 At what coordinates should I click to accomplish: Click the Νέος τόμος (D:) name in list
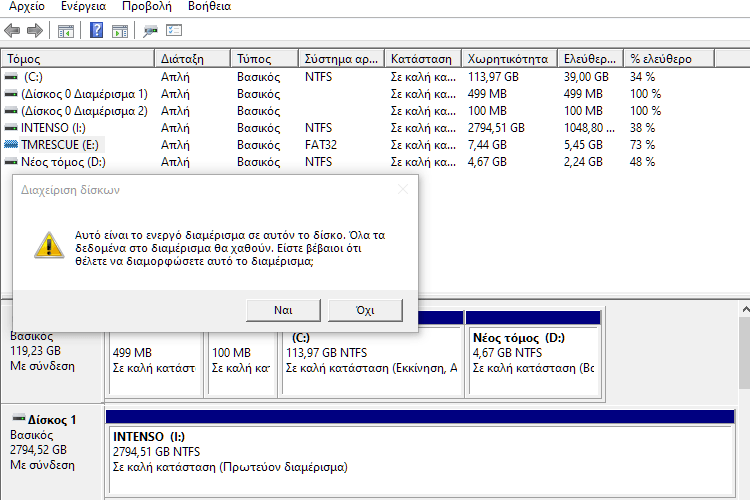(x=63, y=162)
